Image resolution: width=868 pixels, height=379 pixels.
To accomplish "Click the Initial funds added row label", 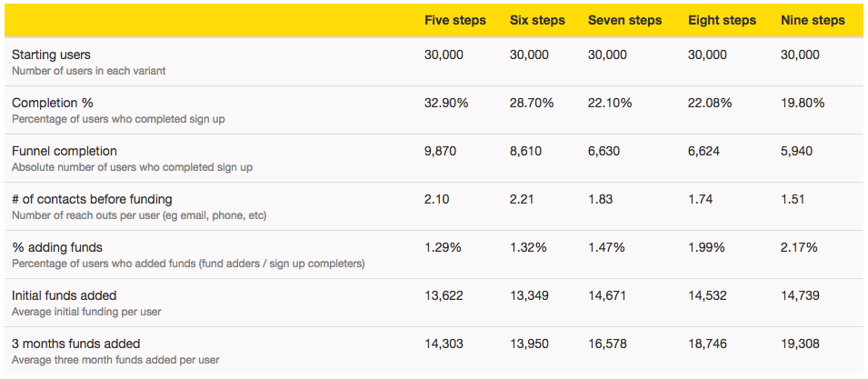I will click(x=64, y=295).
